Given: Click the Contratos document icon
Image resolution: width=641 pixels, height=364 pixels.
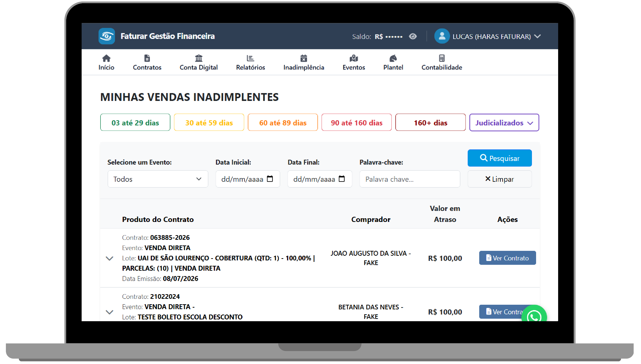Looking at the screenshot, I should point(147,58).
